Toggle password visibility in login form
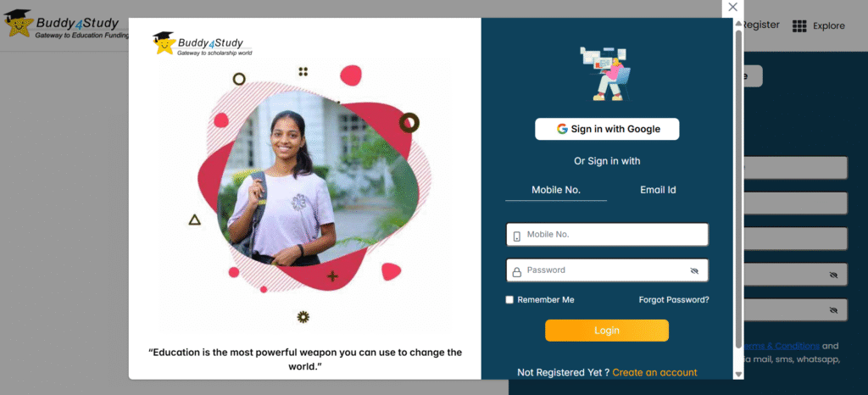The width and height of the screenshot is (868, 395). pos(694,271)
